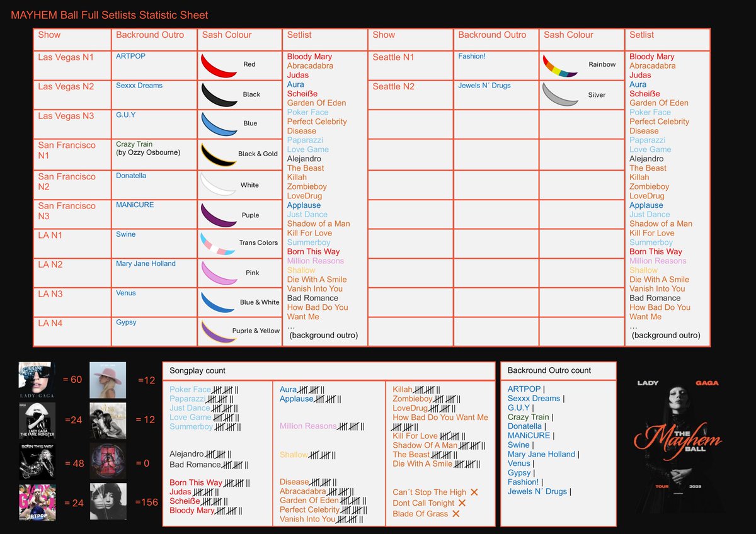Pick the sash labelled Blue
The width and height of the screenshot is (756, 534).
[x=219, y=124]
